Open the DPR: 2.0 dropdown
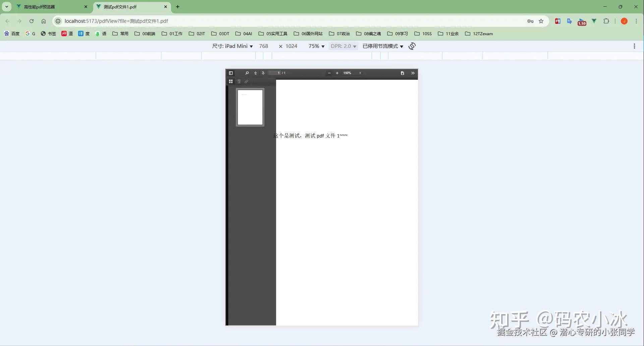Screen dimensions: 644x346 point(343,46)
